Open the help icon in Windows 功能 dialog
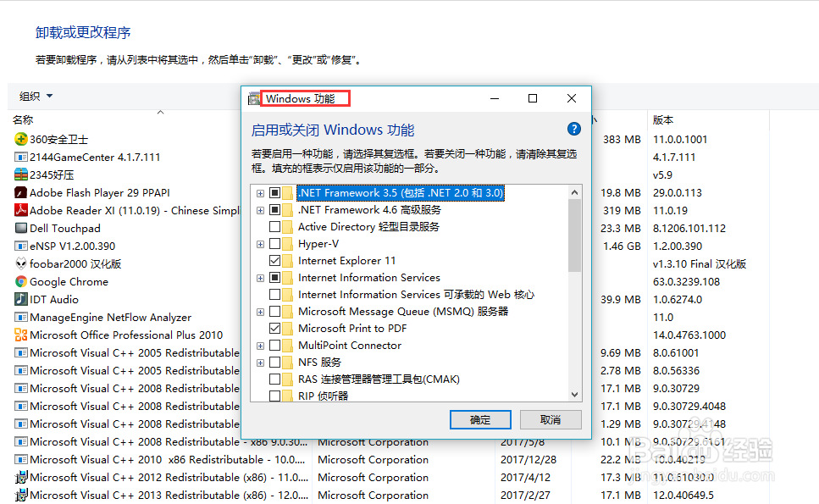 [x=573, y=129]
